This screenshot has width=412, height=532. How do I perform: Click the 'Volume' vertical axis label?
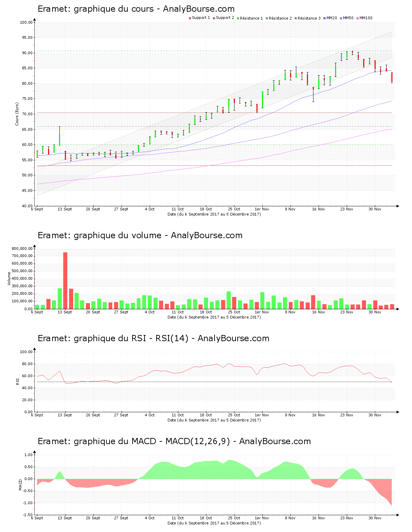[x=9, y=278]
